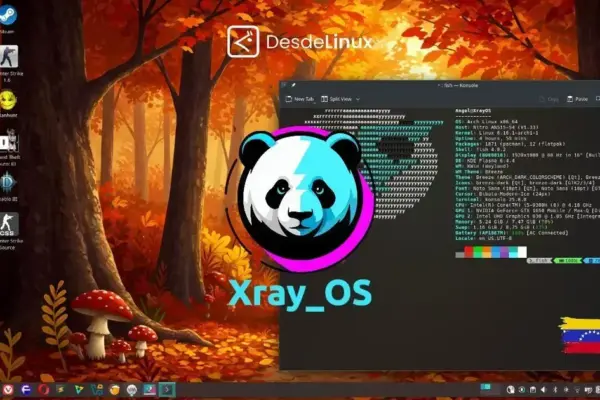Click the gray 'fish' prompt segment

[540, 261]
